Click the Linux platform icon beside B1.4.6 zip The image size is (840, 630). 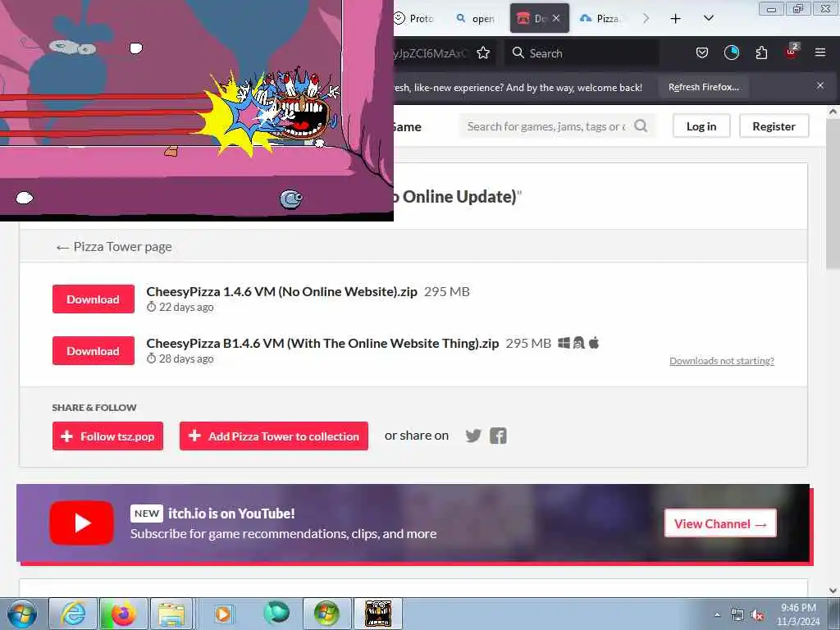578,343
